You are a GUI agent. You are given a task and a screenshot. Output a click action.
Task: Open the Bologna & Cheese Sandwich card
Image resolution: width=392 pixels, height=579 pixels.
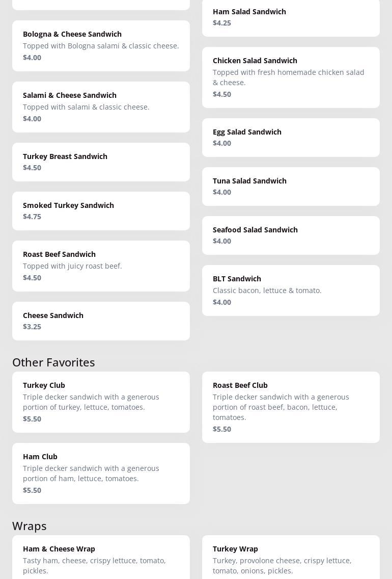(x=101, y=46)
